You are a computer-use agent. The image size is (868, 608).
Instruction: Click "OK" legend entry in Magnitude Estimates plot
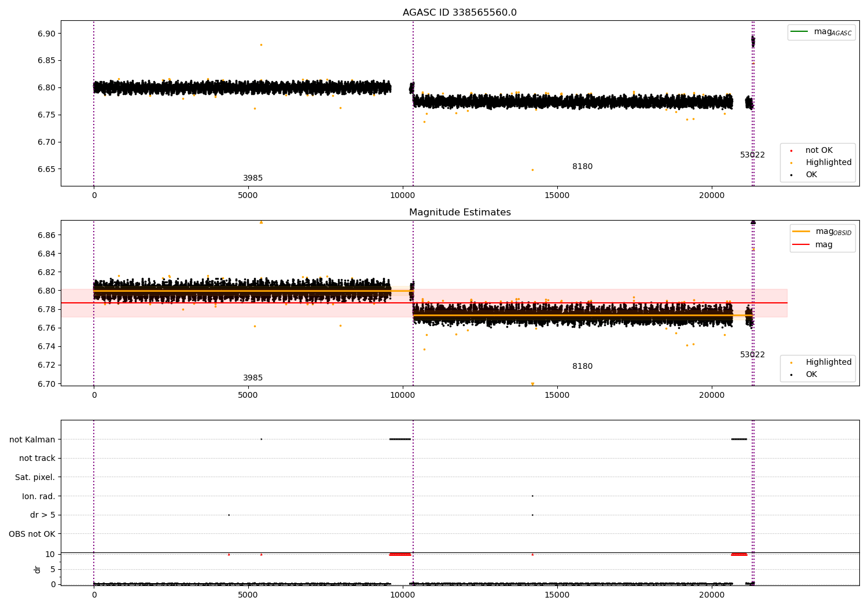[811, 374]
